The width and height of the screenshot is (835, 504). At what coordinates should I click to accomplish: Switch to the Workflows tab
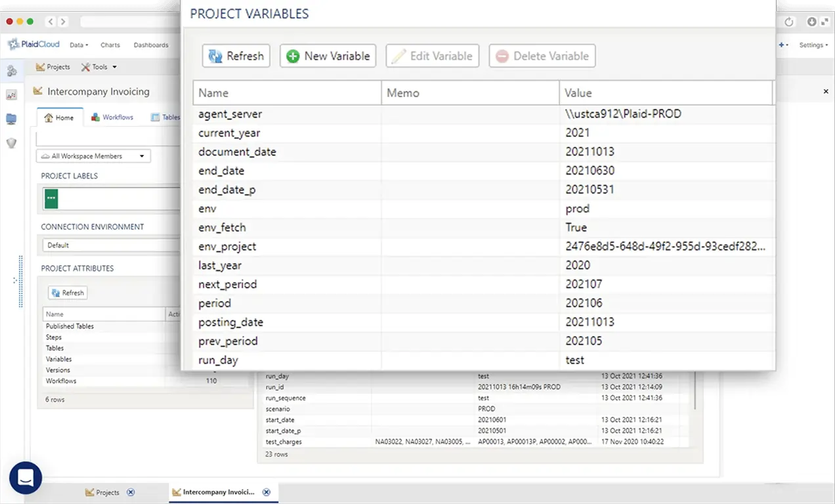coord(112,117)
